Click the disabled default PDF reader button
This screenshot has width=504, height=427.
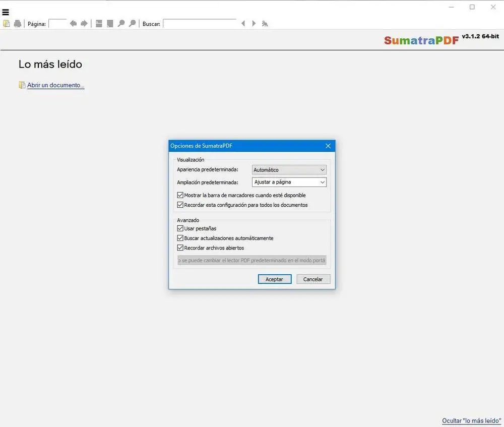pyautogui.click(x=252, y=260)
